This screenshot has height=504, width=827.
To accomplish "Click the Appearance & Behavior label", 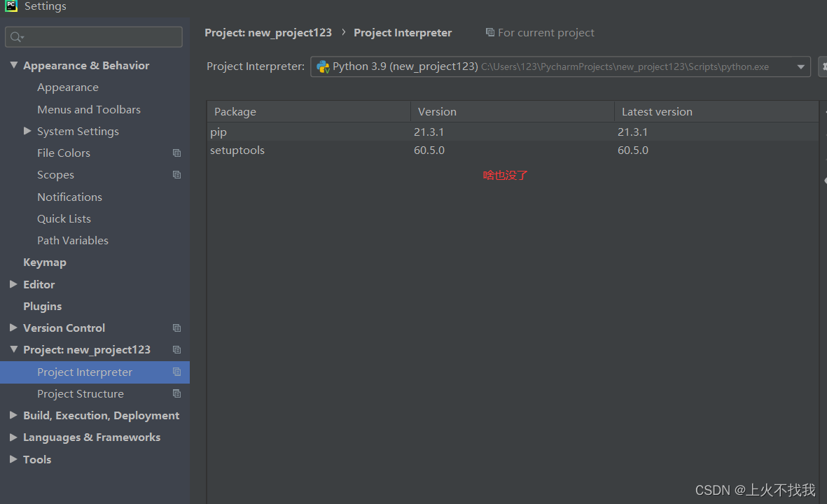I will pyautogui.click(x=86, y=65).
